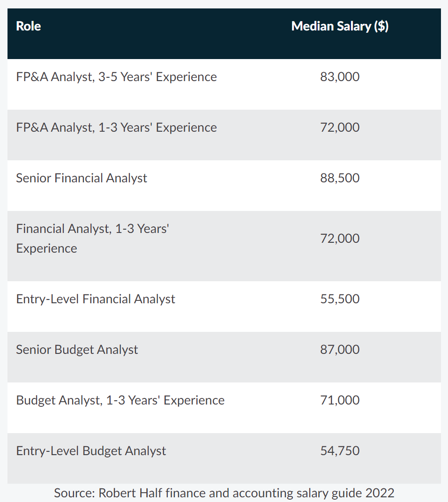Click the 88,500 salary value
The width and height of the screenshot is (448, 502).
coord(340,178)
